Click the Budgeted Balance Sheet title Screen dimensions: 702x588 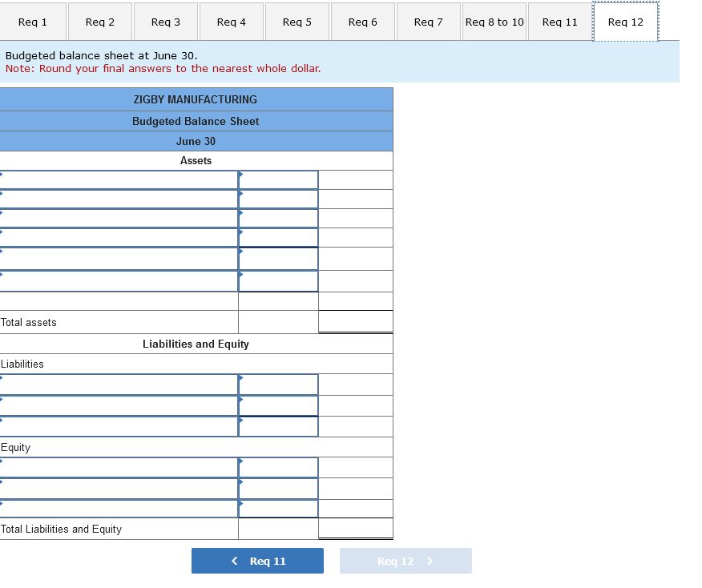[x=196, y=121]
